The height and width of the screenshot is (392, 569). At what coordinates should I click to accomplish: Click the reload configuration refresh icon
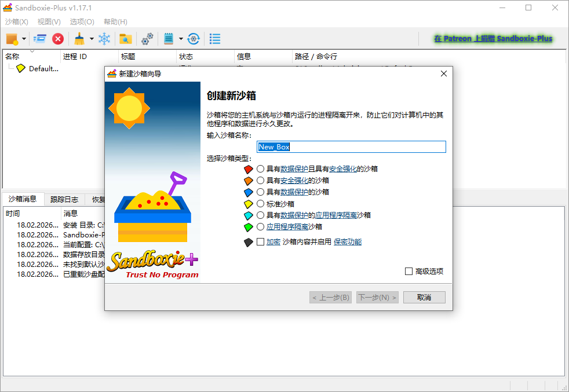pos(193,39)
